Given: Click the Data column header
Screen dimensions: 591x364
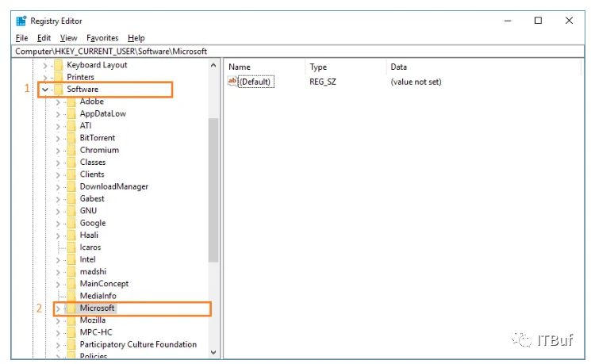Looking at the screenshot, I should 398,67.
